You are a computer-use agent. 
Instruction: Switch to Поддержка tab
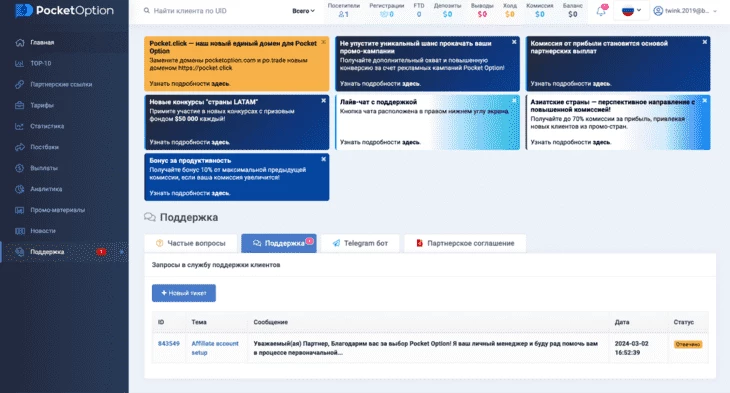[x=279, y=243]
